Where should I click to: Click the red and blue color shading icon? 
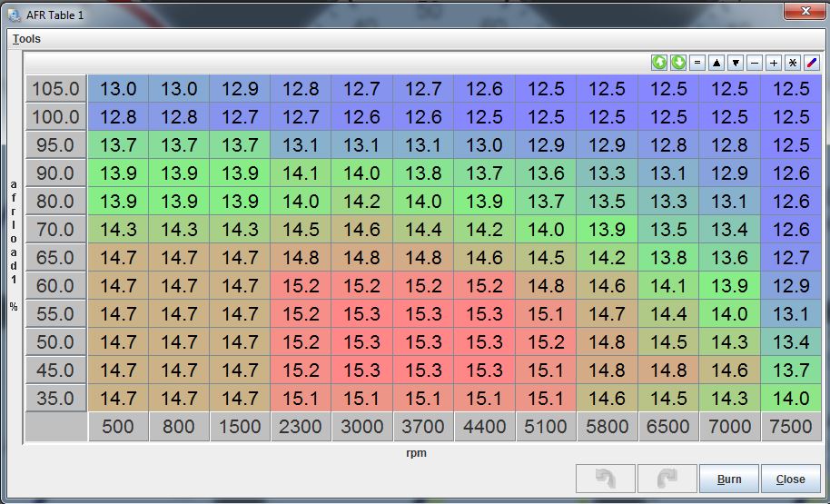tap(812, 63)
